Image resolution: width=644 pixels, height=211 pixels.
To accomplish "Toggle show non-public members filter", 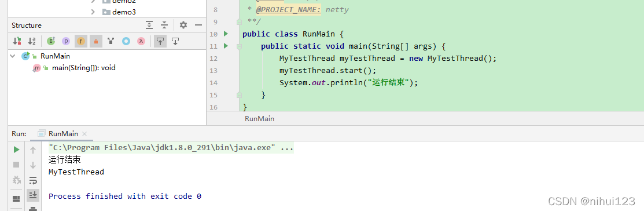I will pyautogui.click(x=95, y=41).
